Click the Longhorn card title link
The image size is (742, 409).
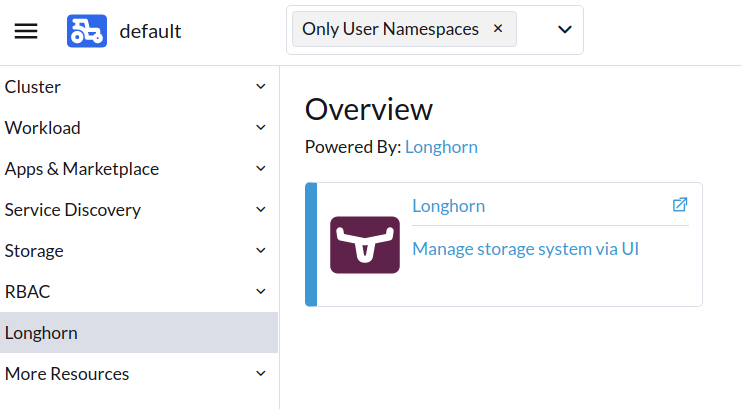pyautogui.click(x=448, y=206)
